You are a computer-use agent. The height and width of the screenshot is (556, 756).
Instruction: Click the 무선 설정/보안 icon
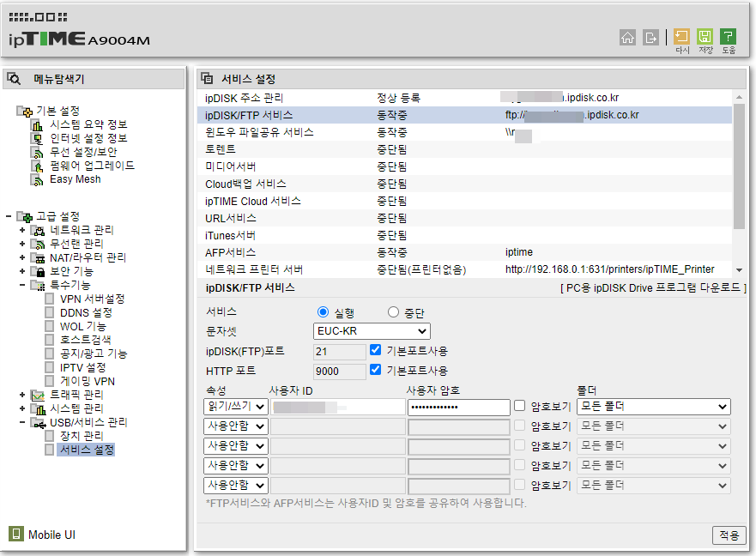click(x=37, y=153)
